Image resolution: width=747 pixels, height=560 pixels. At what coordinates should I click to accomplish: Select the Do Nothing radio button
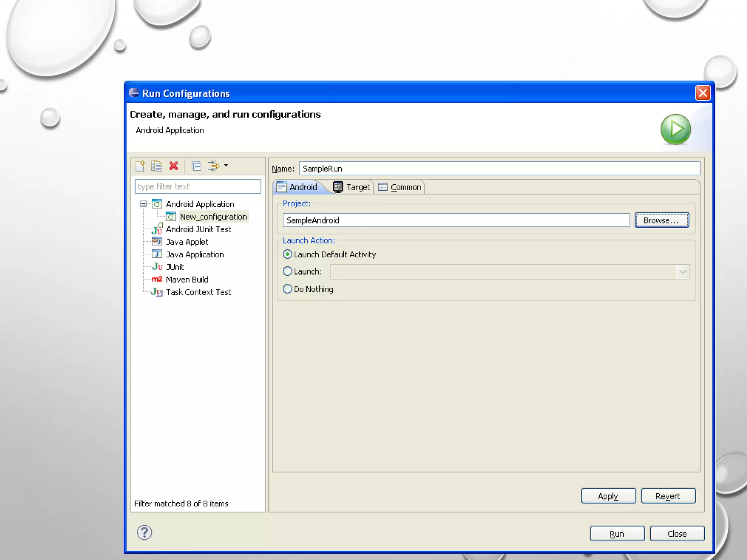tap(287, 289)
